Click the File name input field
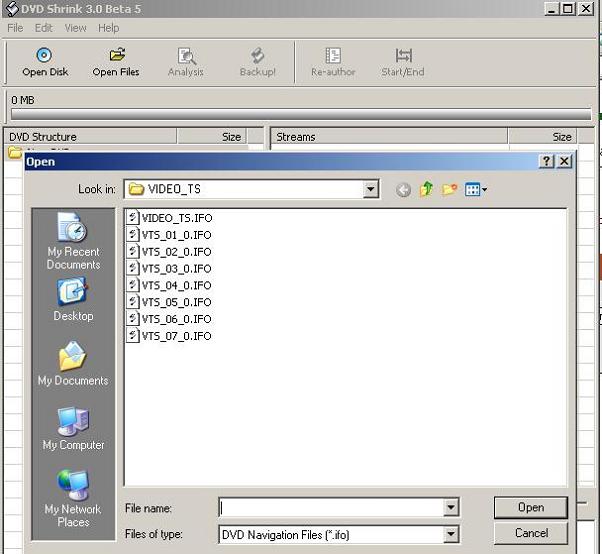Screen dimensions: 602x554 pyautogui.click(x=331, y=508)
